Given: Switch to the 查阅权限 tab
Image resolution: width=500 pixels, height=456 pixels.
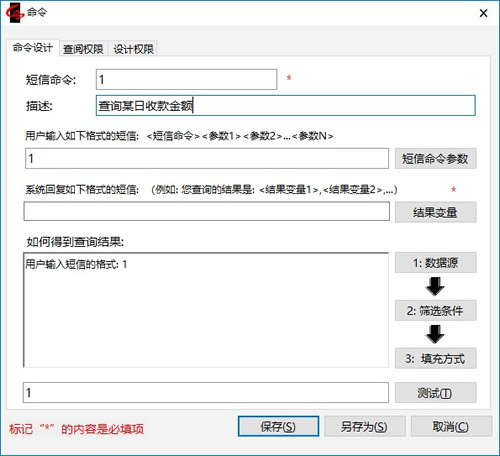Looking at the screenshot, I should tap(83, 49).
